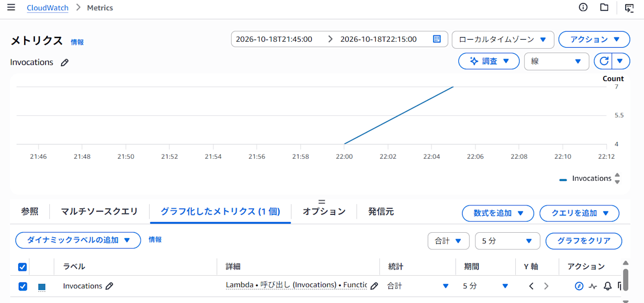Open the アクション dropdown button
This screenshot has width=644, height=303.
click(x=594, y=39)
